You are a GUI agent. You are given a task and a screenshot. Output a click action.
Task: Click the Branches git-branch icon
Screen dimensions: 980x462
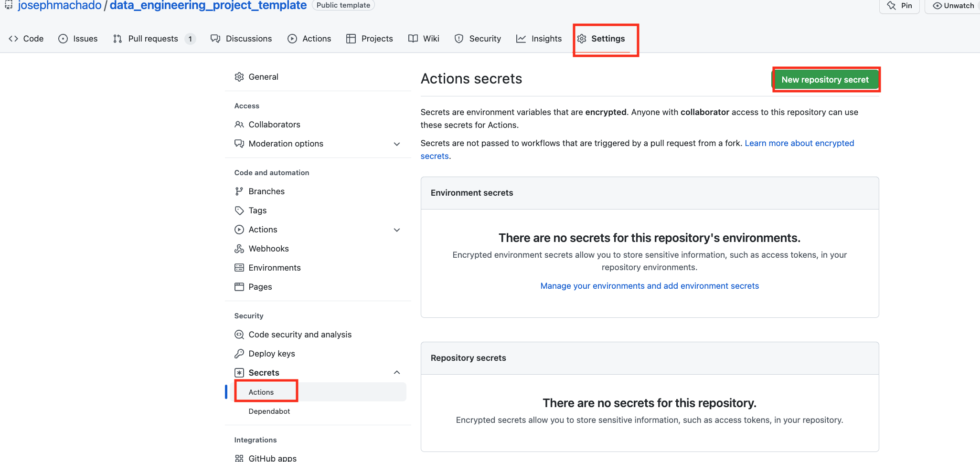coord(239,191)
